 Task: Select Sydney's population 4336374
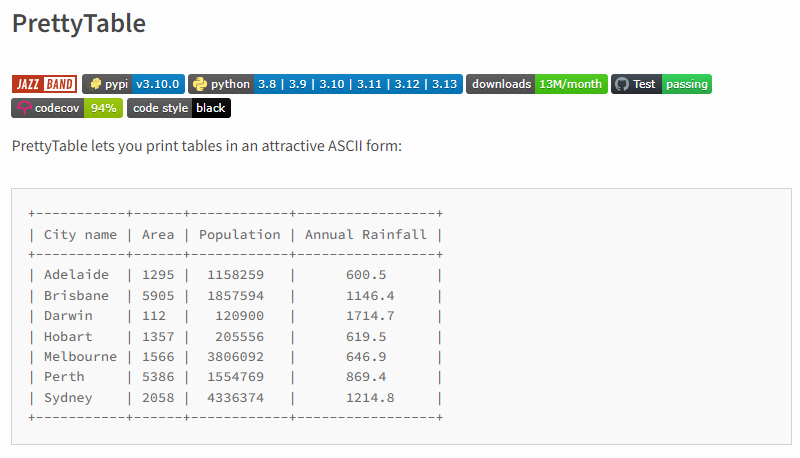235,398
